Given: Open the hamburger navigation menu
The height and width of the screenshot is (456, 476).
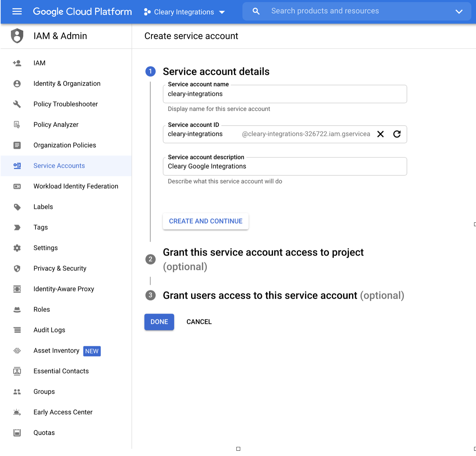Looking at the screenshot, I should click(17, 12).
